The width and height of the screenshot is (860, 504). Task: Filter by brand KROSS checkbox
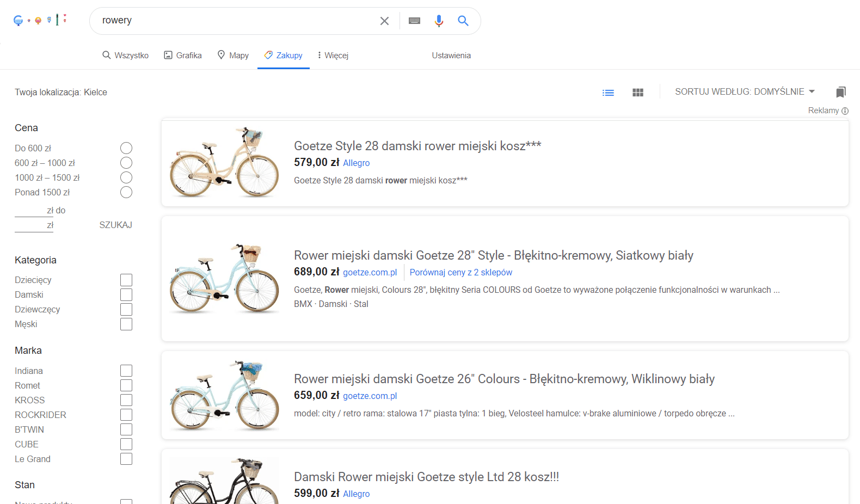[x=126, y=400]
